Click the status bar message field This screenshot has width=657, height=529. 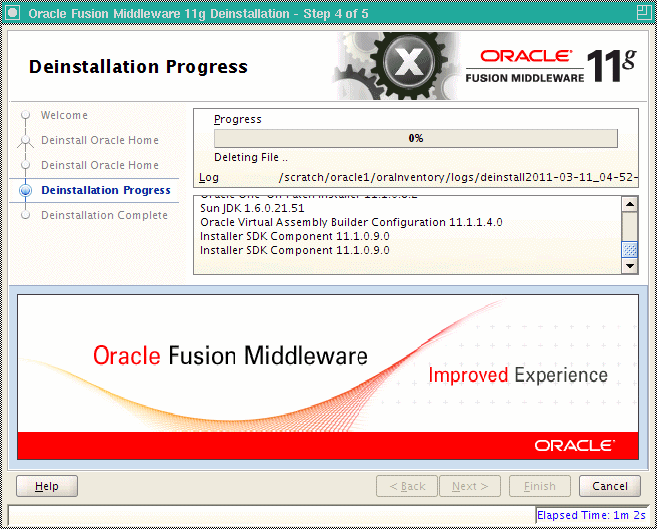click(x=272, y=515)
